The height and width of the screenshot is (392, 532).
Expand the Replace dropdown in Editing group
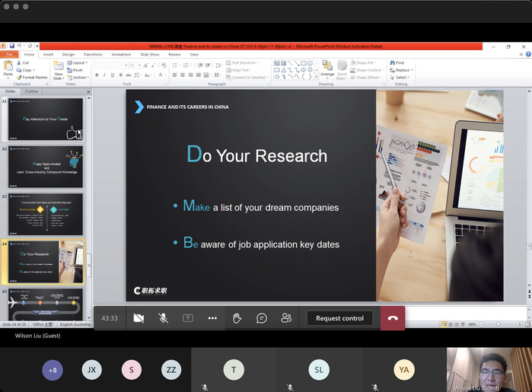(x=403, y=70)
